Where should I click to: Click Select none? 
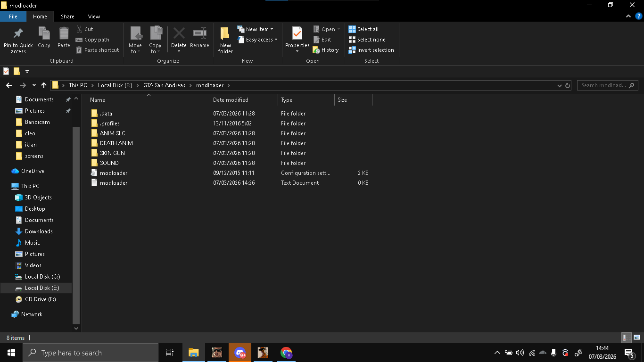(x=367, y=40)
